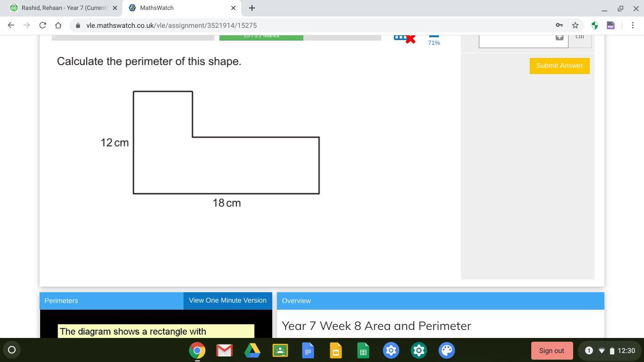View site security padlock info
Image resolution: width=644 pixels, height=362 pixels.
(78, 25)
